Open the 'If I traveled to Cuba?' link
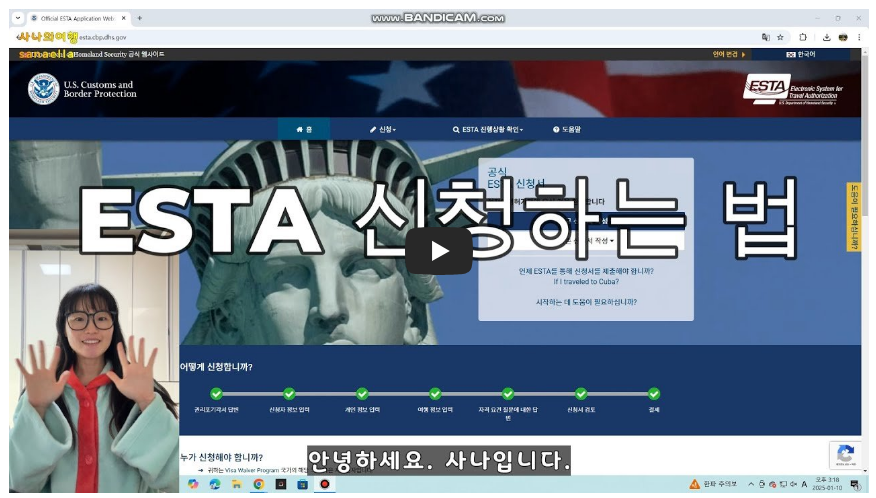Screen dimensions: 876x498 586,282
